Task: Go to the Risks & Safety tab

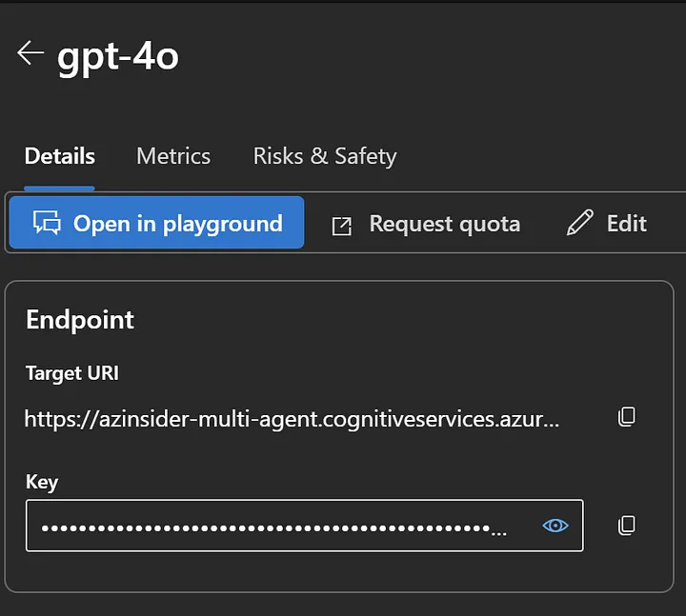Action: 324,156
